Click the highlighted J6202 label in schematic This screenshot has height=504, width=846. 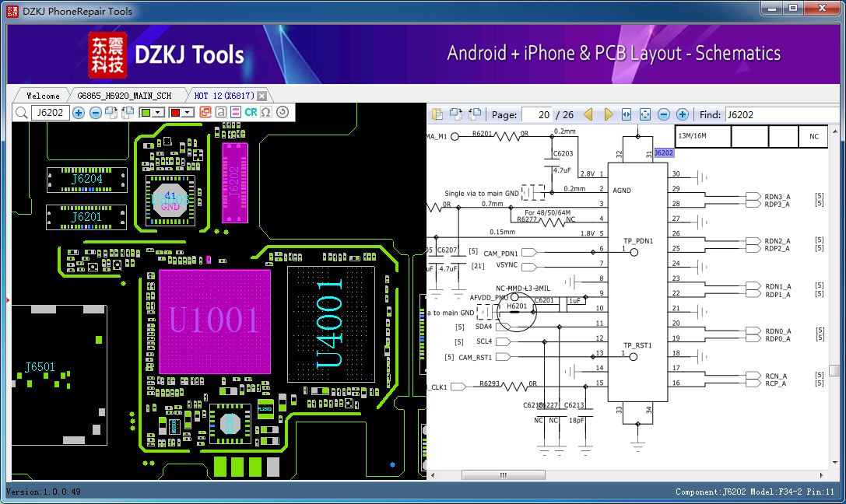(664, 152)
